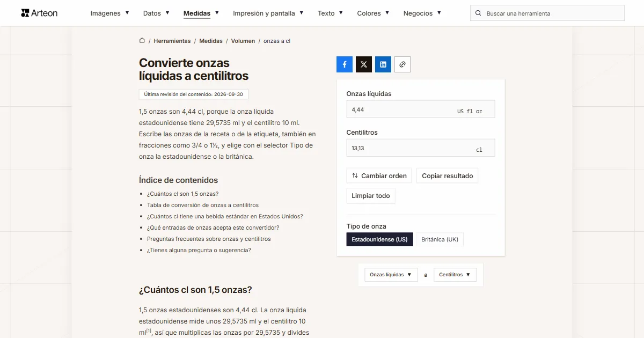The height and width of the screenshot is (338, 644).
Task: Select Británica (UK) ounce type
Action: (x=440, y=239)
